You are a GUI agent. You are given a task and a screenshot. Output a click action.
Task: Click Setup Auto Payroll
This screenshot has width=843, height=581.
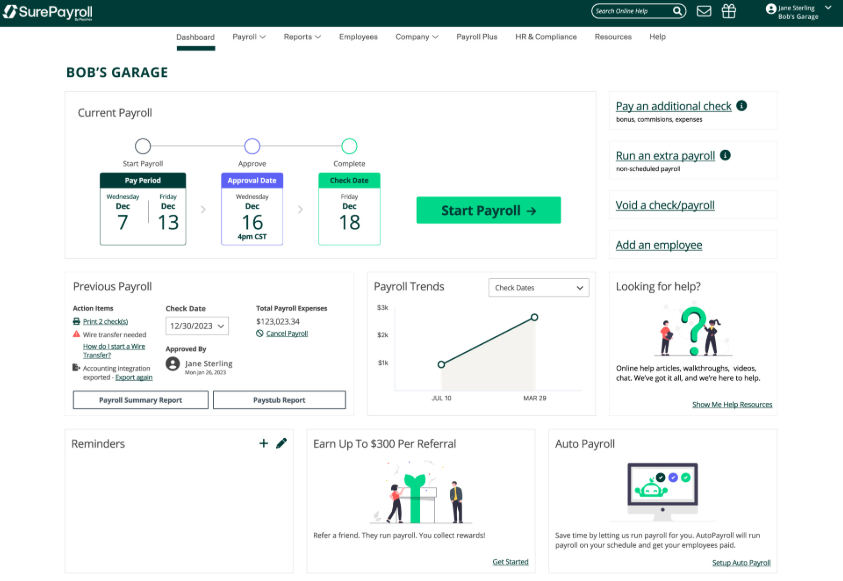click(741, 563)
